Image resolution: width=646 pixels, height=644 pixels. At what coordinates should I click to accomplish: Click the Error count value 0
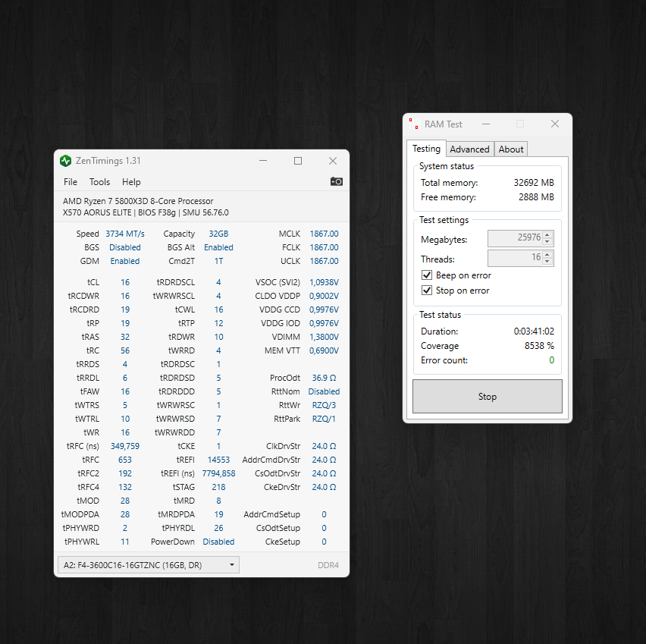(x=552, y=360)
